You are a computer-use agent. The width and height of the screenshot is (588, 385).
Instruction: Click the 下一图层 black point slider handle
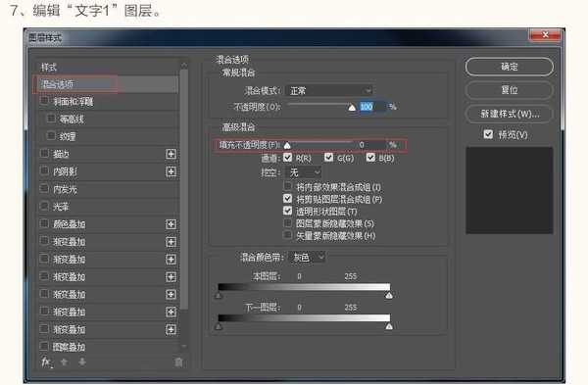(219, 326)
